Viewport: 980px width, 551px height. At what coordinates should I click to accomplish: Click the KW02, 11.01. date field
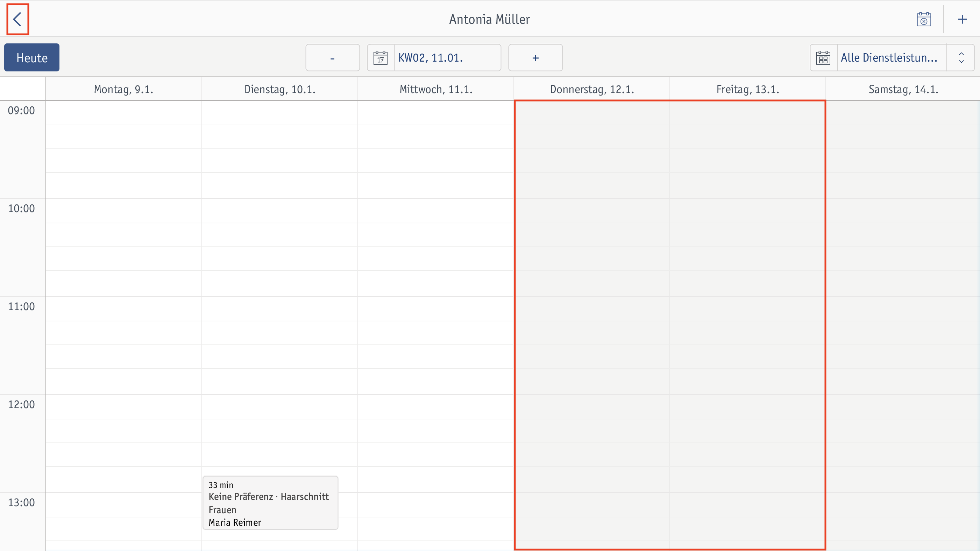click(x=447, y=57)
